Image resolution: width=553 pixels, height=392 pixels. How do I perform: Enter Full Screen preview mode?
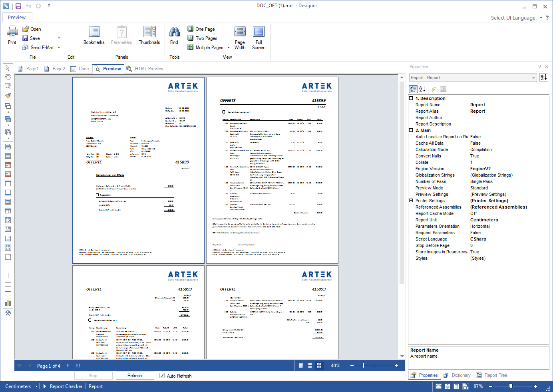(259, 38)
